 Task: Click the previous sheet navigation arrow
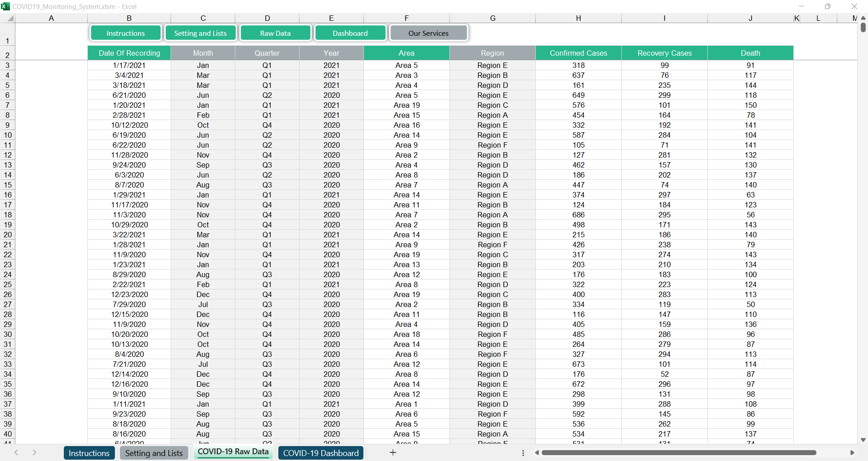[x=16, y=452]
